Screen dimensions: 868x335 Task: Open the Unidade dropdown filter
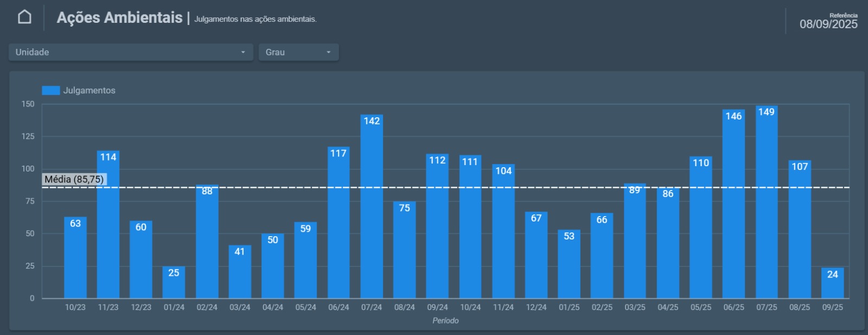130,52
